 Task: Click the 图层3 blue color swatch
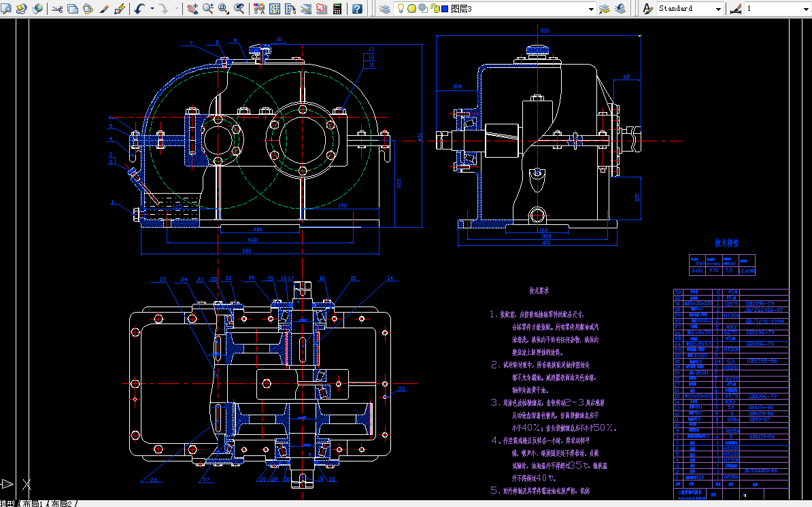(445, 9)
